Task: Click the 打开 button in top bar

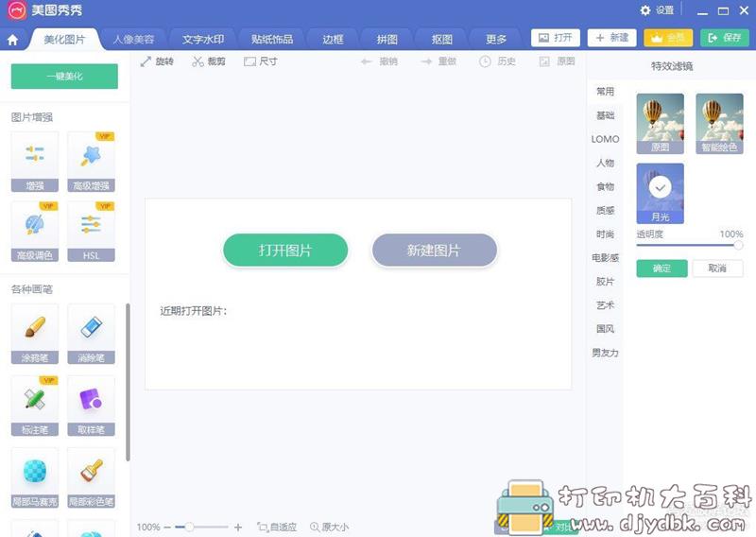Action: (x=556, y=38)
